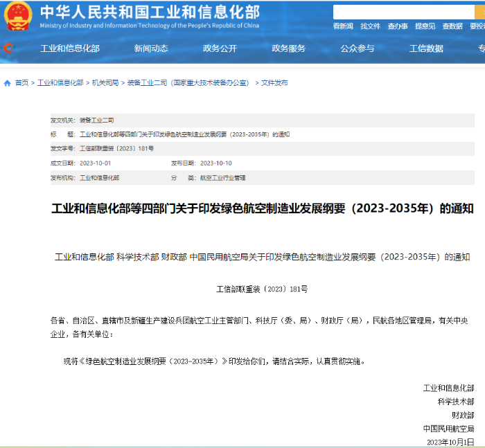This screenshot has height=448, width=485.
Task: Click the title text in metadata table
Action: coord(185,134)
